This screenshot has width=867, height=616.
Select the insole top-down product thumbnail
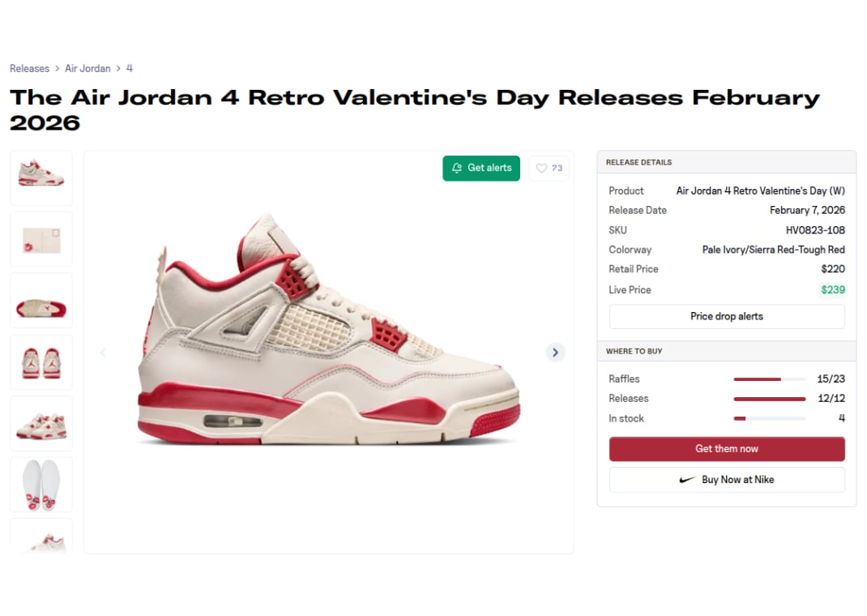coord(41,483)
